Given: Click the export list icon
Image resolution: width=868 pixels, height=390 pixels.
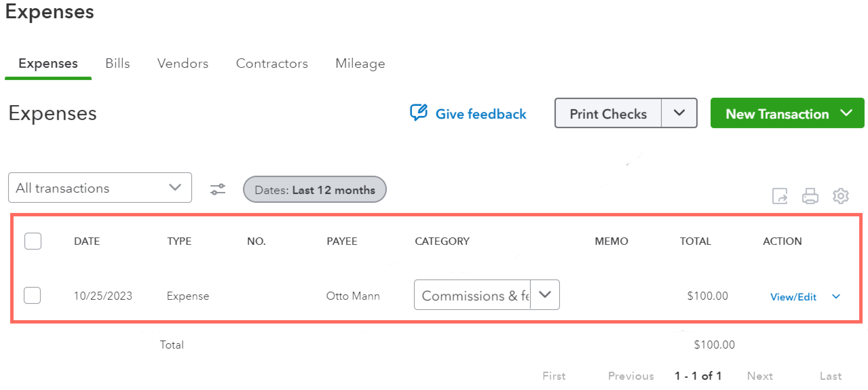Looking at the screenshot, I should pos(779,196).
